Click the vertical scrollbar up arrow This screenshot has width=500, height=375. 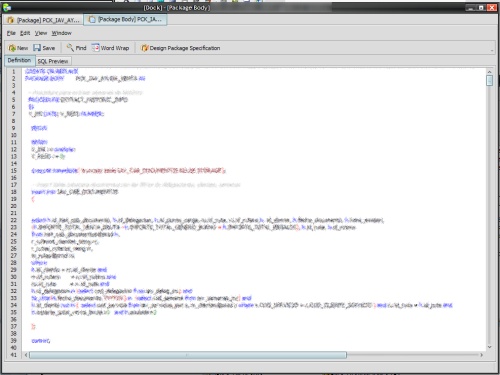tap(489, 72)
